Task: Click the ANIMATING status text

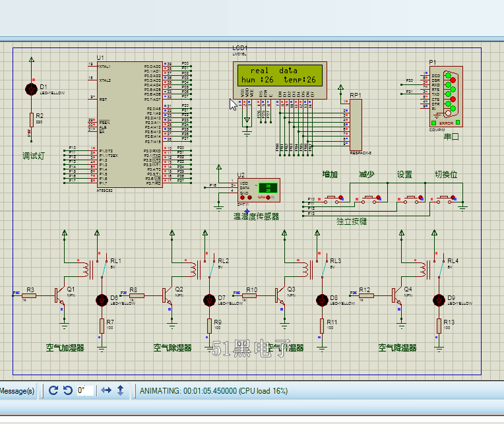Action: coord(213,390)
